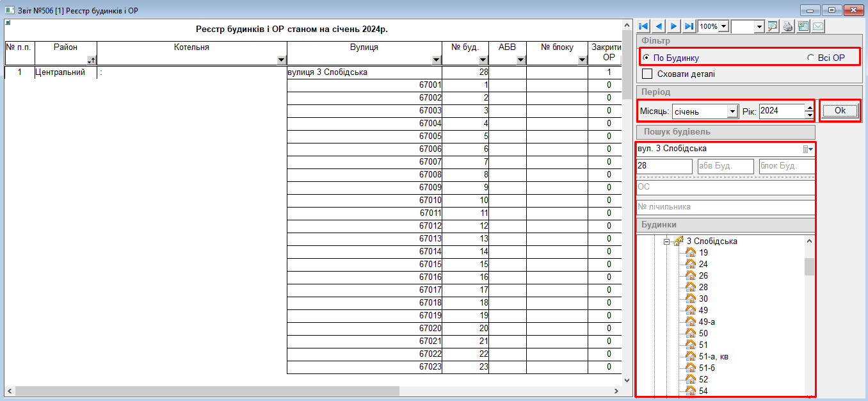Select the 'По Будинку' radio option
Image resolution: width=868 pixels, height=401 pixels.
[647, 58]
